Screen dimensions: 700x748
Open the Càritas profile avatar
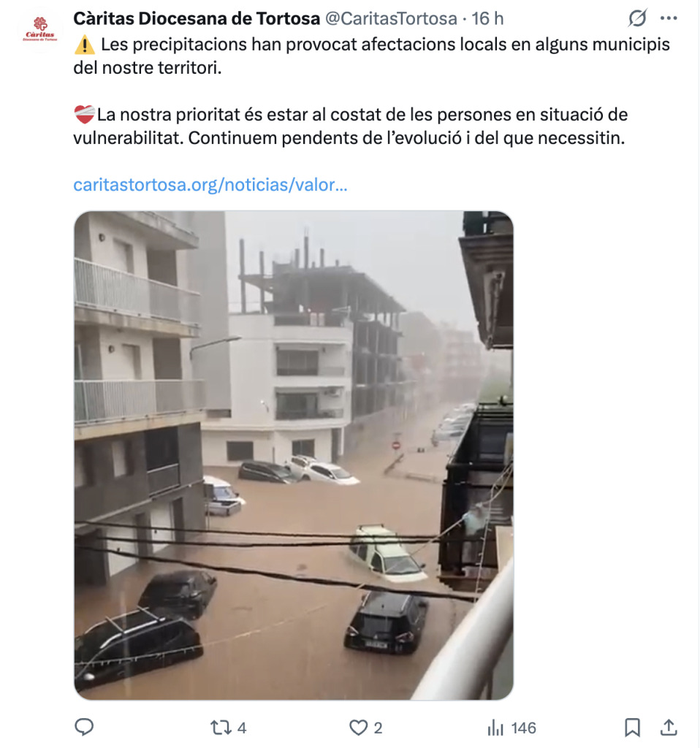click(40, 29)
